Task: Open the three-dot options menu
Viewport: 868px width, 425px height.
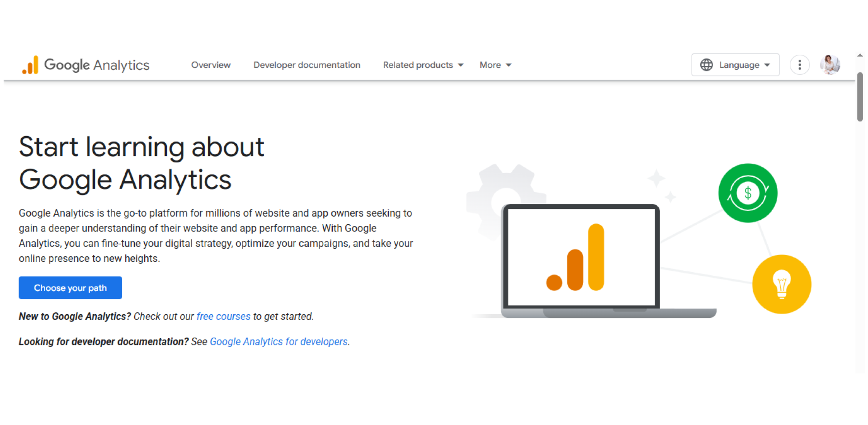Action: 800,65
